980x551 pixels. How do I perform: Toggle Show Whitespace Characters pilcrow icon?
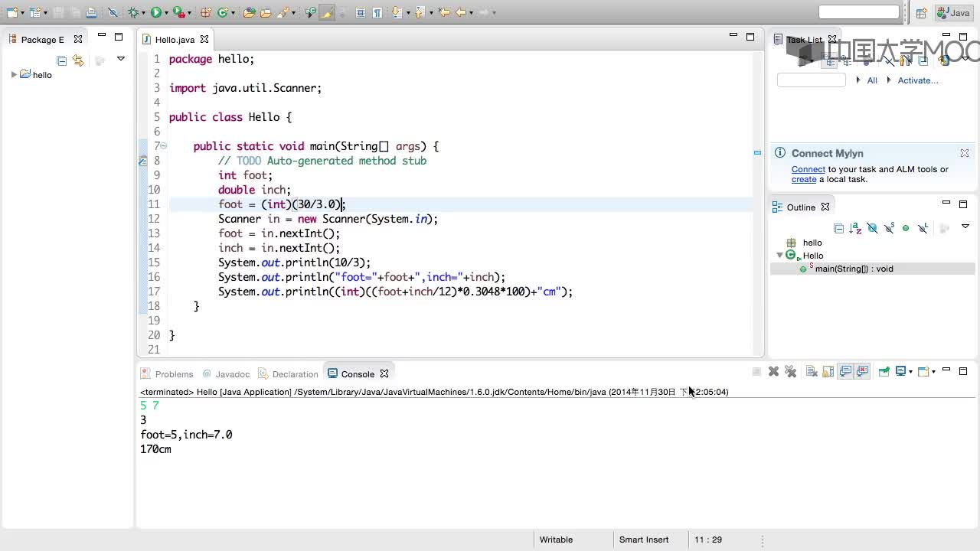(378, 12)
